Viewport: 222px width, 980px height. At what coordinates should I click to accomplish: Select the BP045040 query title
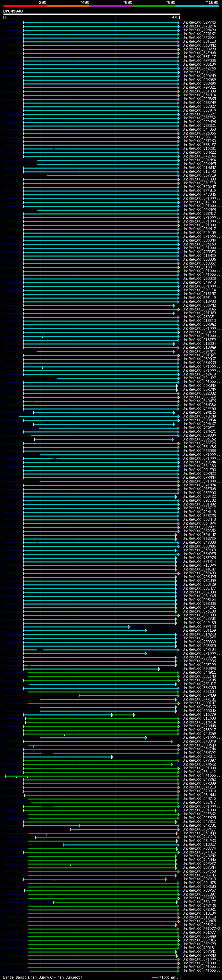point(13,11)
